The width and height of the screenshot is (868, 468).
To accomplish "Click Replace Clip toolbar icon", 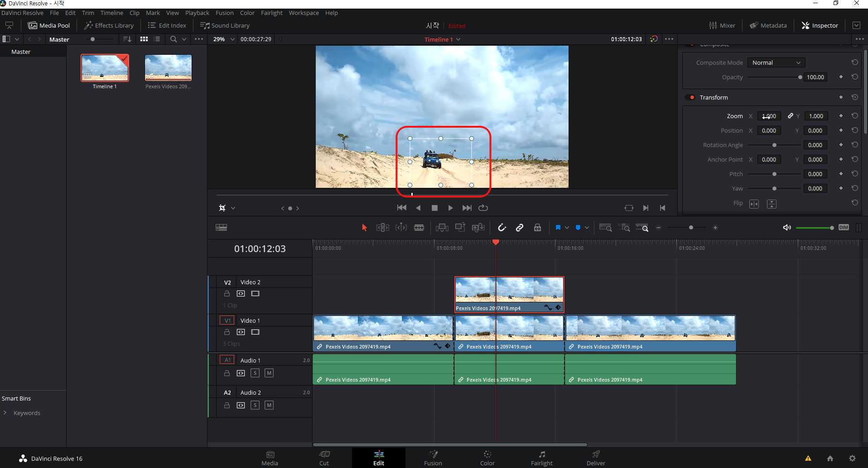I will [478, 228].
